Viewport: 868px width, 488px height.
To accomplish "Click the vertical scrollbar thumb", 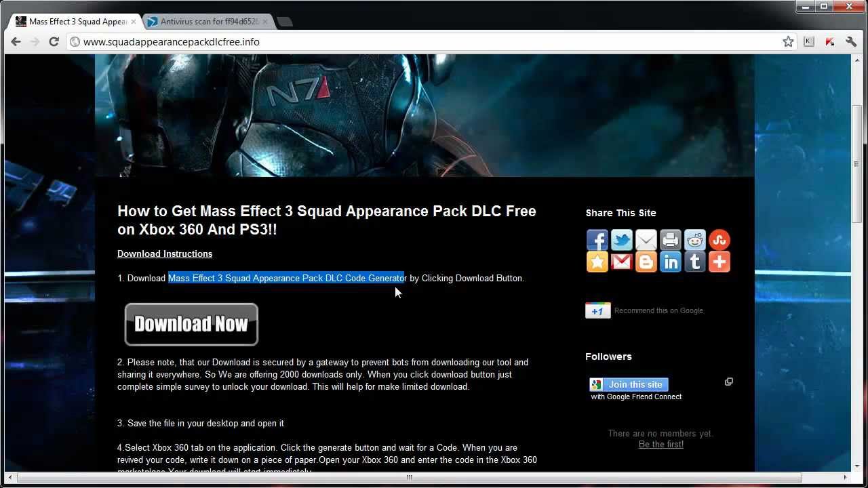I will click(x=857, y=164).
